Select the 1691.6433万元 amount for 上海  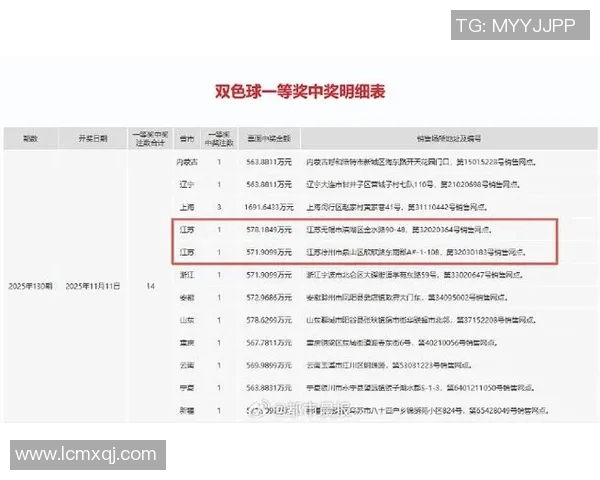[x=269, y=207]
